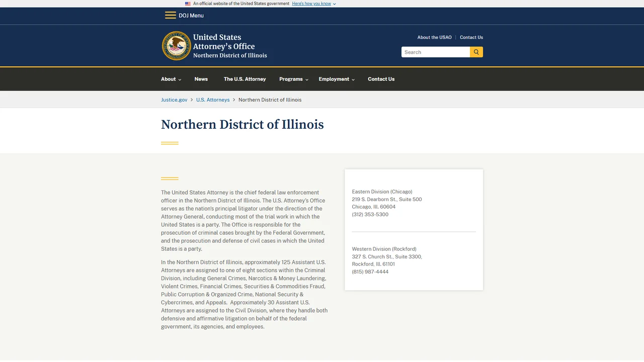644x362 pixels.
Task: Click "An official website of the United States government" text
Action: (242, 4)
